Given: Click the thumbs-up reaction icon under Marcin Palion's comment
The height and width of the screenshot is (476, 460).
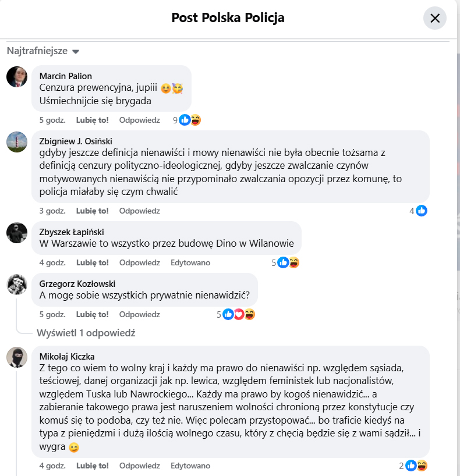Looking at the screenshot, I should [186, 119].
